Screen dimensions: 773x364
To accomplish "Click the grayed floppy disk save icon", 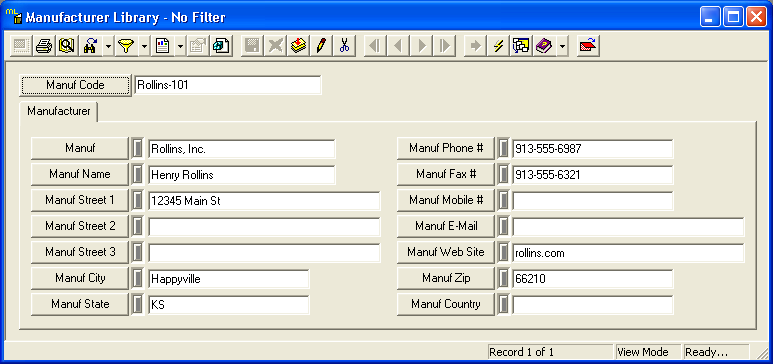I will point(252,46).
